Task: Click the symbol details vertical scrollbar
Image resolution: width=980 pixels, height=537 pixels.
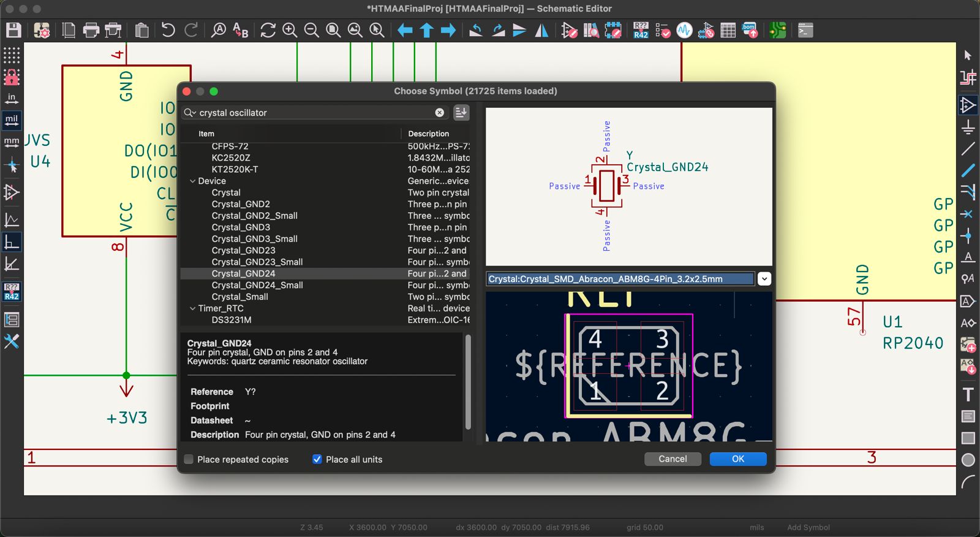Action: [x=469, y=381]
